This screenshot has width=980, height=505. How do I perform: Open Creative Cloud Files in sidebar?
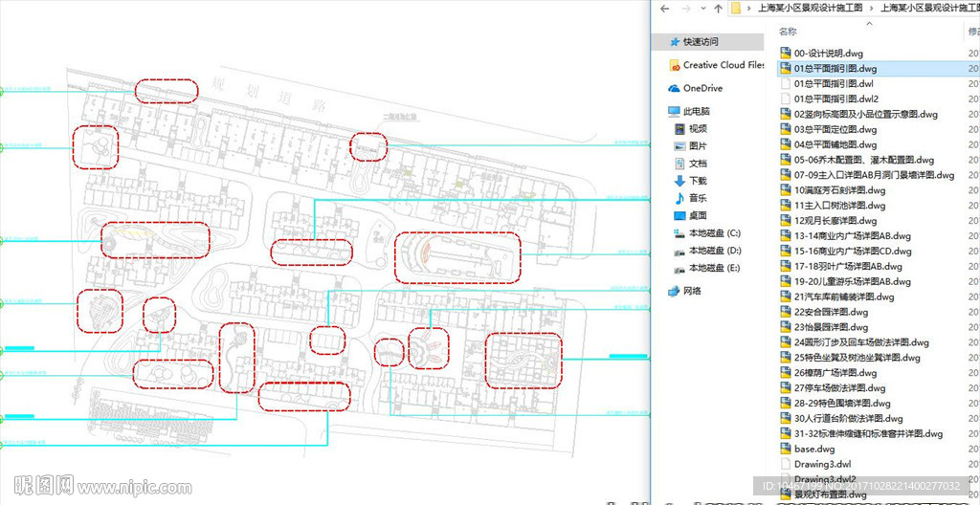click(723, 65)
